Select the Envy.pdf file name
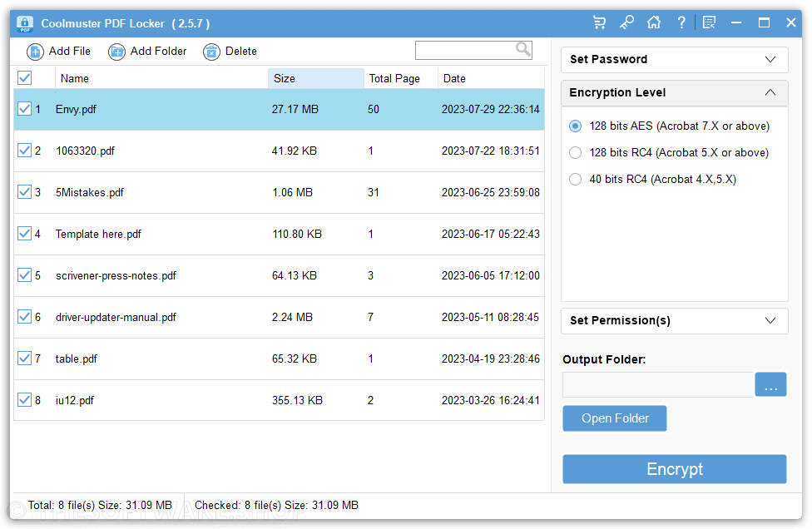The width and height of the screenshot is (812, 529). point(76,109)
